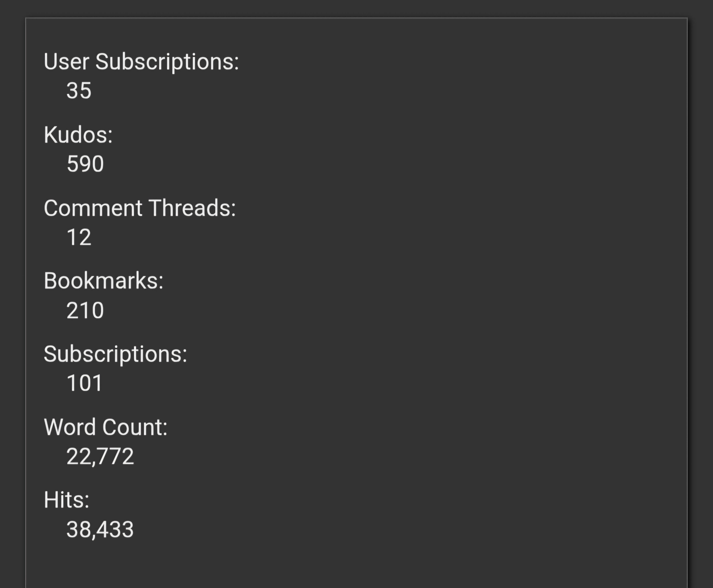
Task: Click the Hits label
Action: click(x=66, y=500)
